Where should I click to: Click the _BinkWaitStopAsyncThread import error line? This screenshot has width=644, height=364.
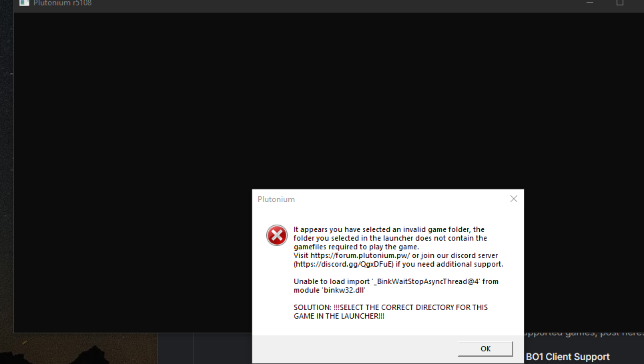(396, 281)
